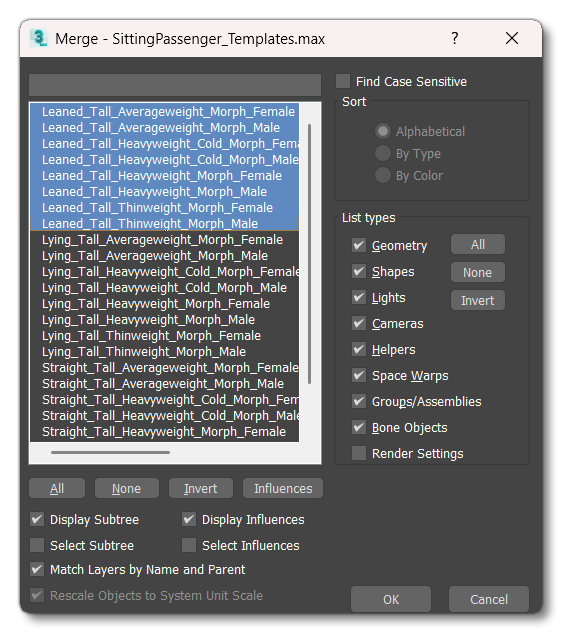Viewport: 562px width, 633px height.
Task: Select Leaned_Tall_Averageweight_Morph_Female in the list
Action: [x=165, y=112]
